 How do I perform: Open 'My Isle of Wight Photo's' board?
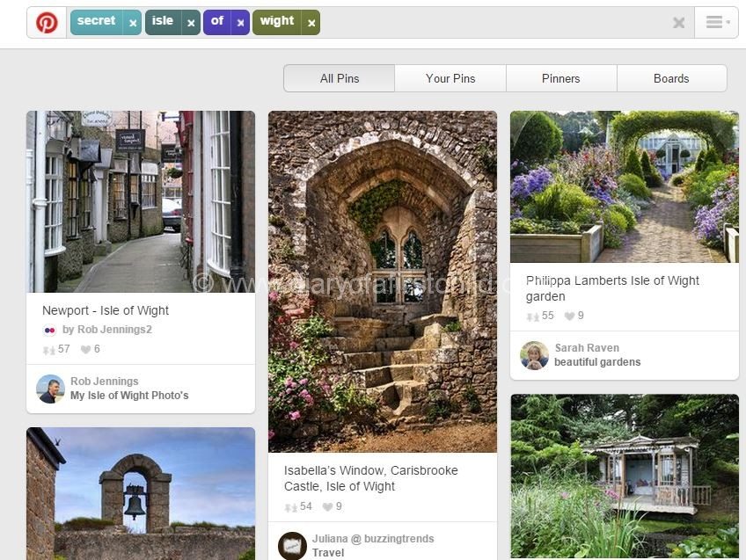click(129, 396)
